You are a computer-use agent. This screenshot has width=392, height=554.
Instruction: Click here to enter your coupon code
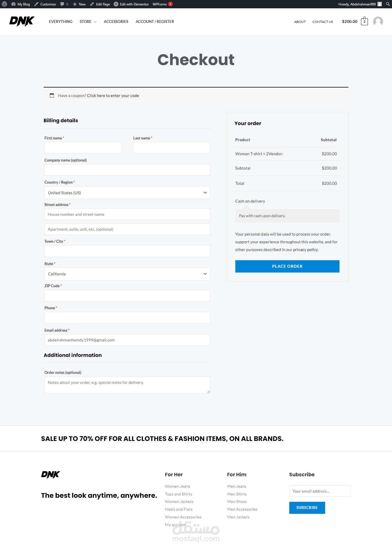click(113, 96)
